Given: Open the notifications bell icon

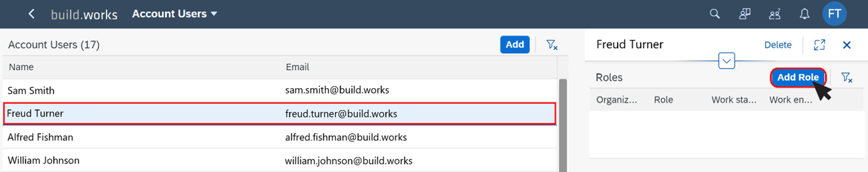Looking at the screenshot, I should (x=804, y=14).
